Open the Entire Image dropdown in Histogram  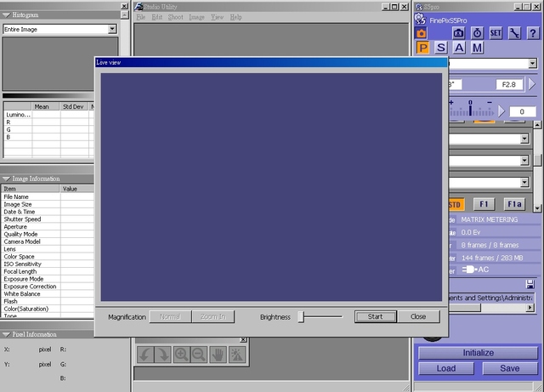(x=112, y=29)
